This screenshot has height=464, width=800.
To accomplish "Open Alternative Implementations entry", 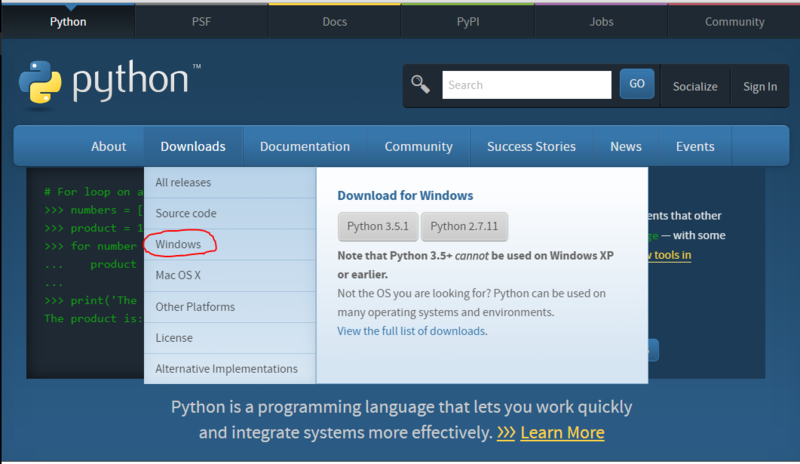I will [x=230, y=369].
